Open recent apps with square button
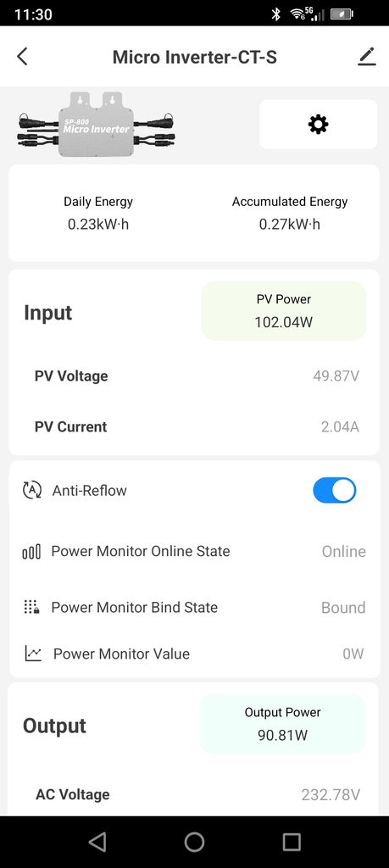The image size is (389, 868). point(292,842)
